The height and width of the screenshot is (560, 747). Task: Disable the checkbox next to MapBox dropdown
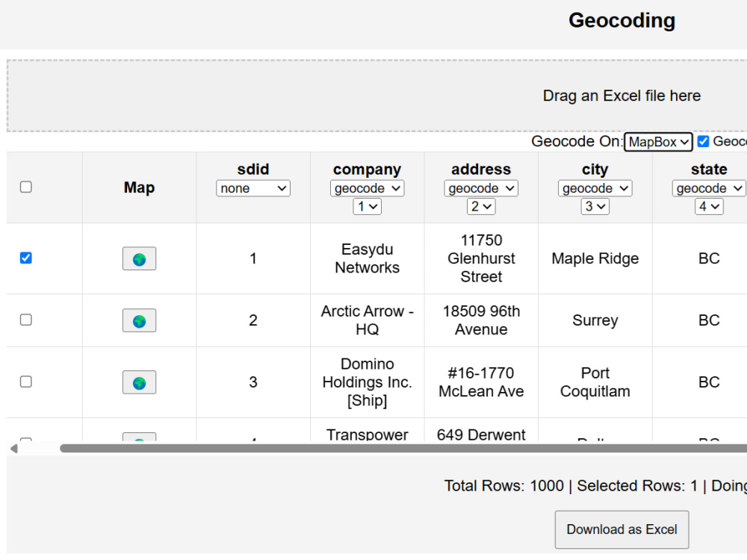pyautogui.click(x=703, y=141)
